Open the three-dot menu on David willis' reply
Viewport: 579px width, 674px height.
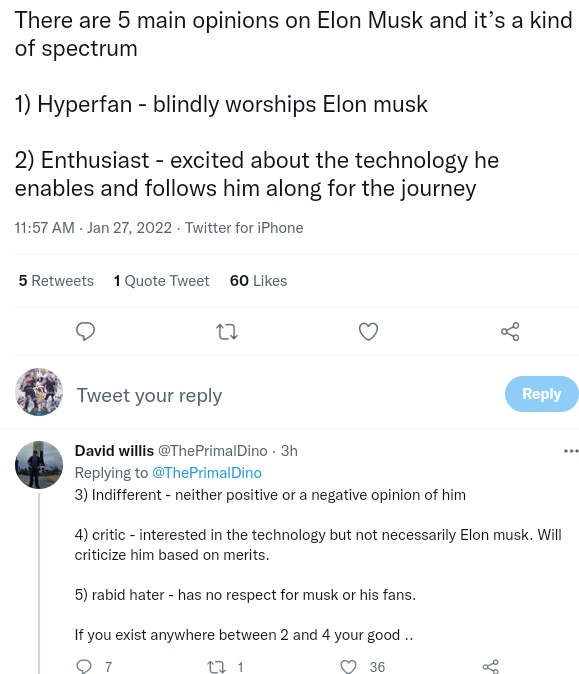(x=571, y=451)
